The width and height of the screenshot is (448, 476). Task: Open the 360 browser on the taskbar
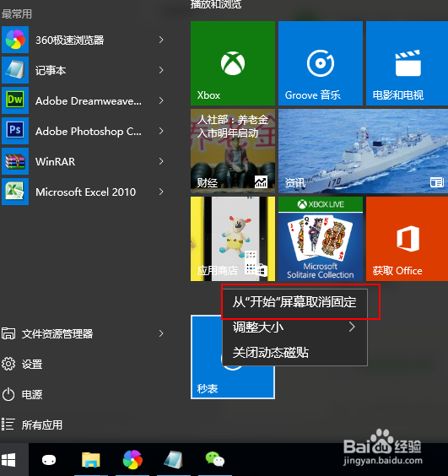point(132,460)
